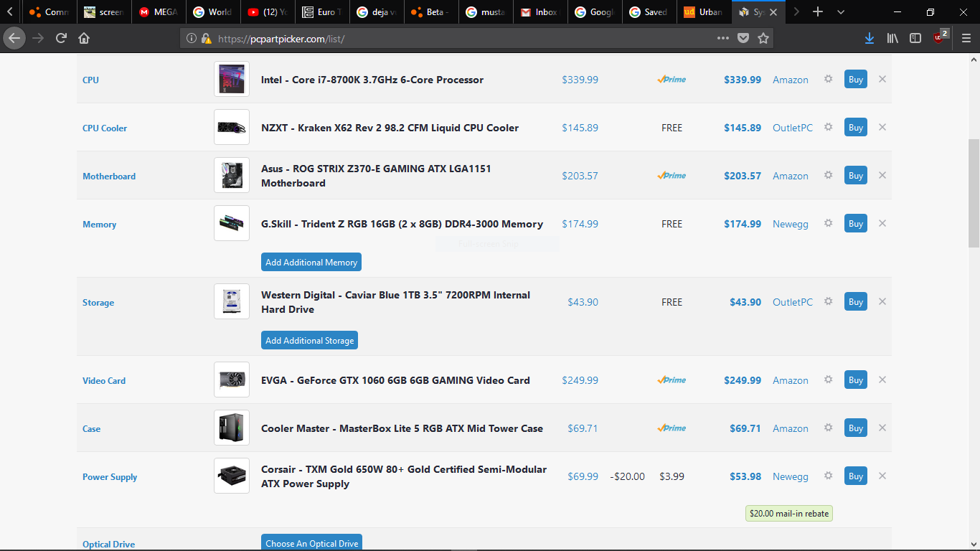Switch to the Euro T tab
Viewport: 980px width, 551px height.
pyautogui.click(x=322, y=12)
